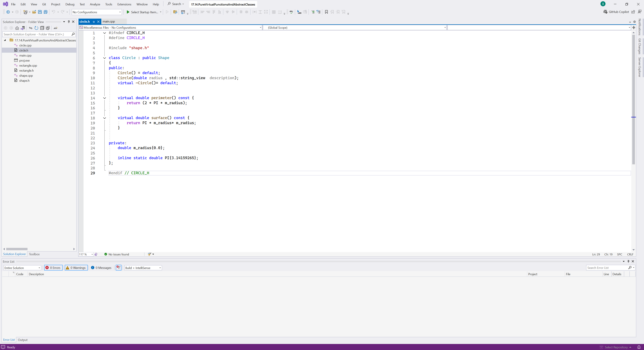Switch to the Output tab

tap(22, 340)
